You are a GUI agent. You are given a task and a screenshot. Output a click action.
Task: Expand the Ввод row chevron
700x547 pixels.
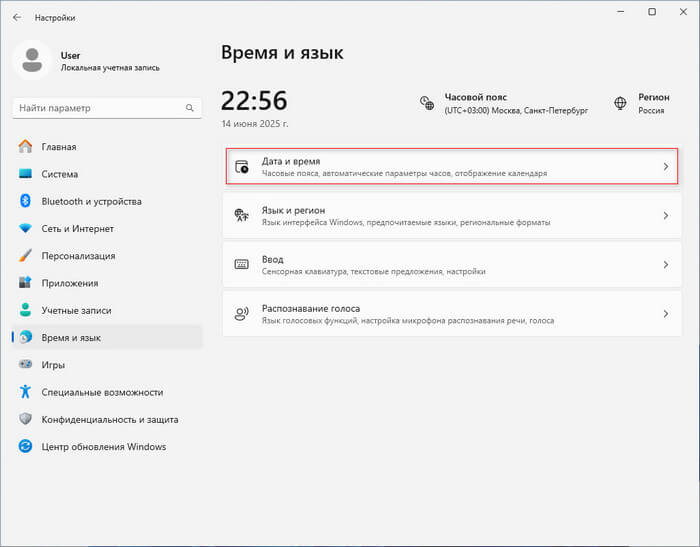(x=666, y=265)
